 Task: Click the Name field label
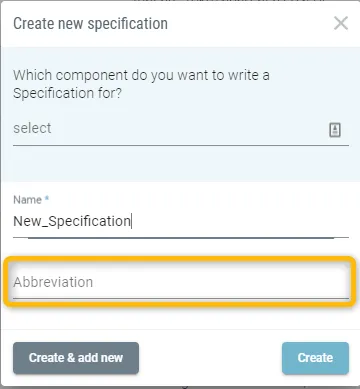[x=28, y=200]
